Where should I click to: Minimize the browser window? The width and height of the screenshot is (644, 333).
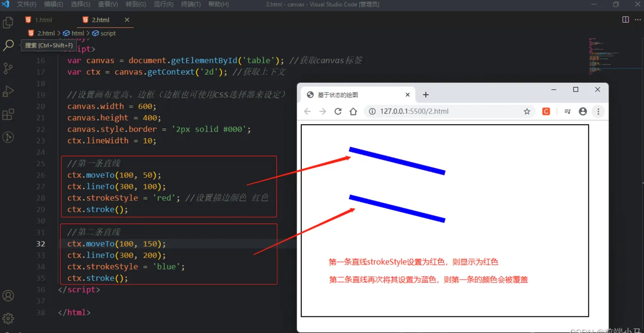point(554,89)
